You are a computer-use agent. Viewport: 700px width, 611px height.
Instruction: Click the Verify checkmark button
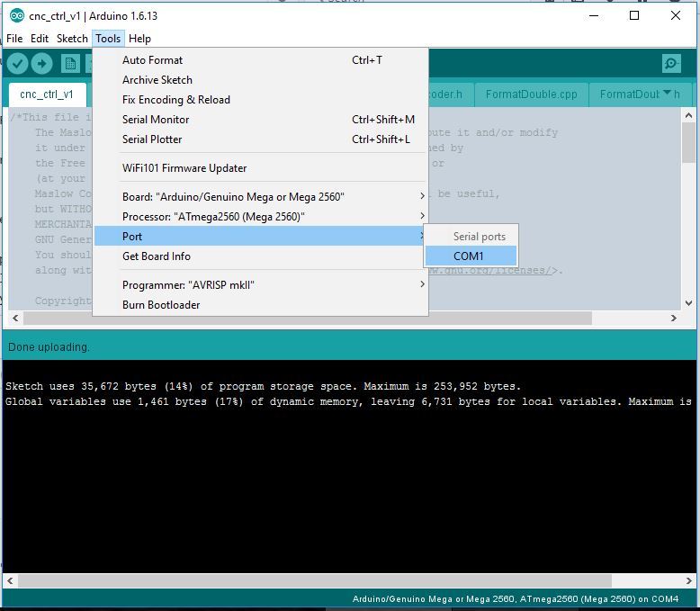17,63
